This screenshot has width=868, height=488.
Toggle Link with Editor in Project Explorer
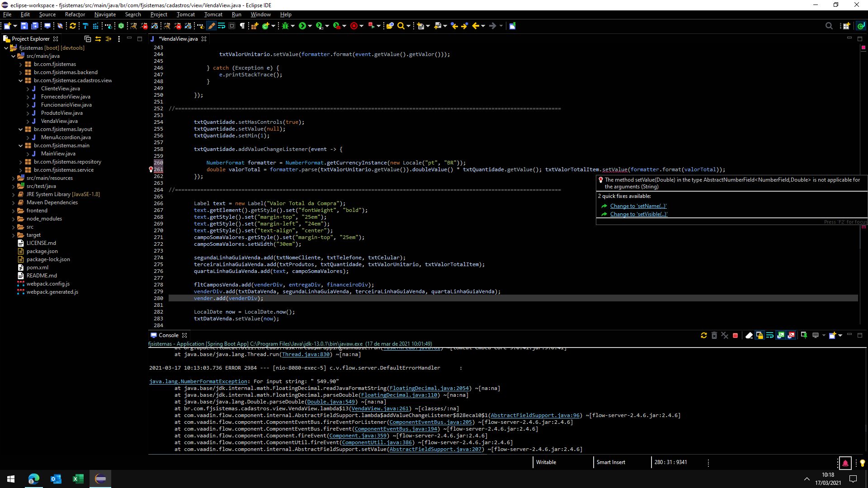(x=98, y=39)
